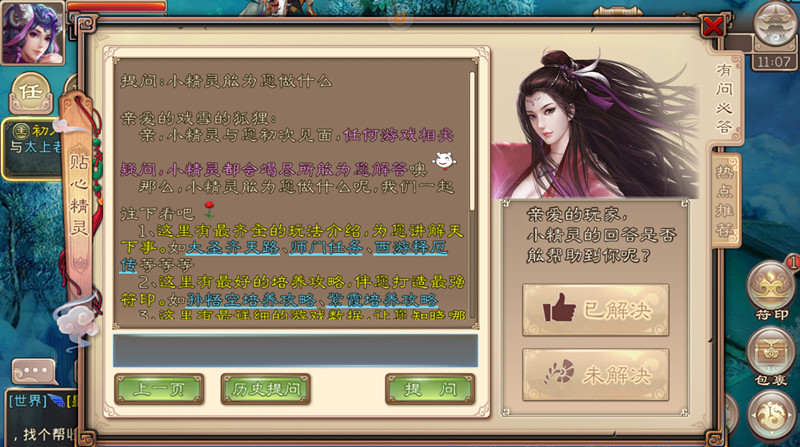Submit with the 提问 button

[430, 389]
